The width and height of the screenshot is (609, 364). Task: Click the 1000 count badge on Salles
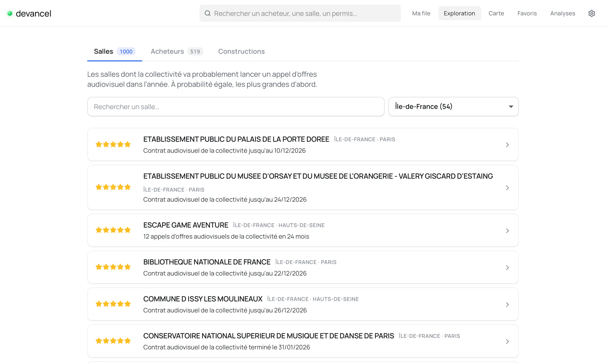pos(126,52)
